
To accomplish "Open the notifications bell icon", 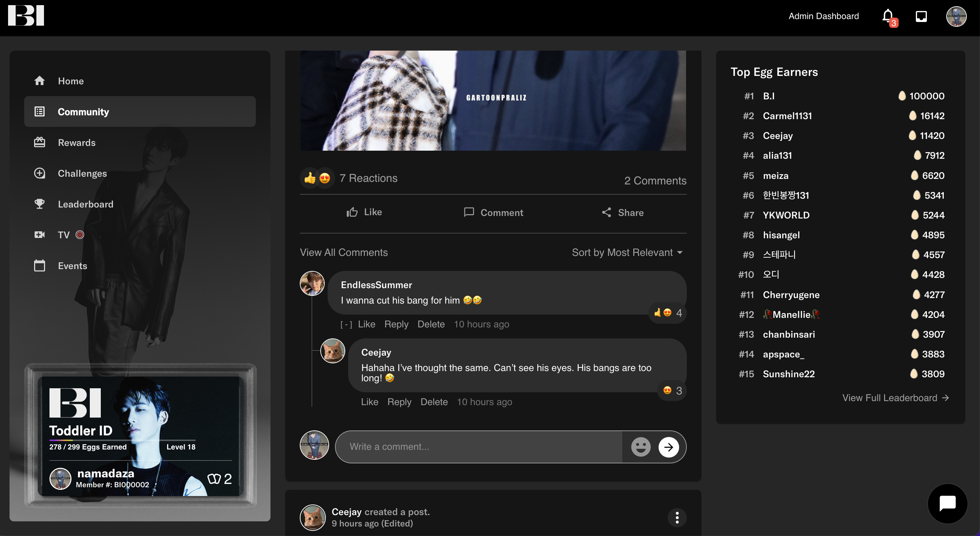I will pyautogui.click(x=888, y=16).
